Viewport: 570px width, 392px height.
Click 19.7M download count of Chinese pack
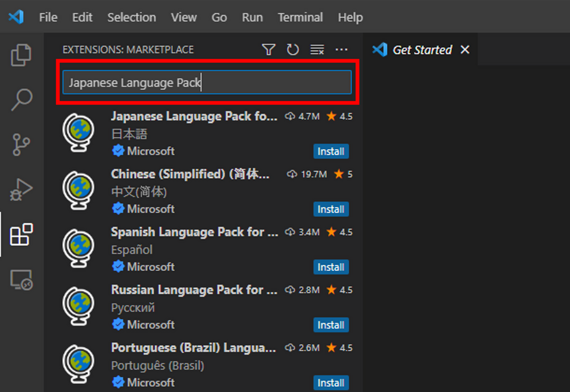(x=307, y=174)
